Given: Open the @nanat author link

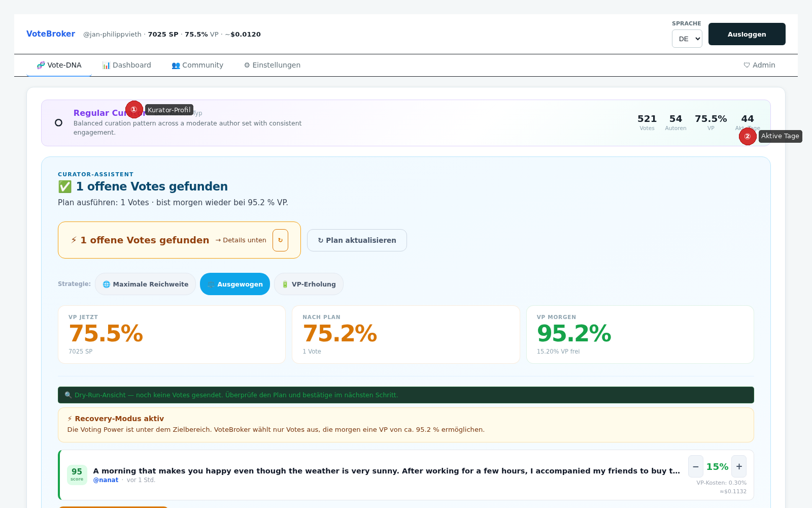Looking at the screenshot, I should click(106, 480).
